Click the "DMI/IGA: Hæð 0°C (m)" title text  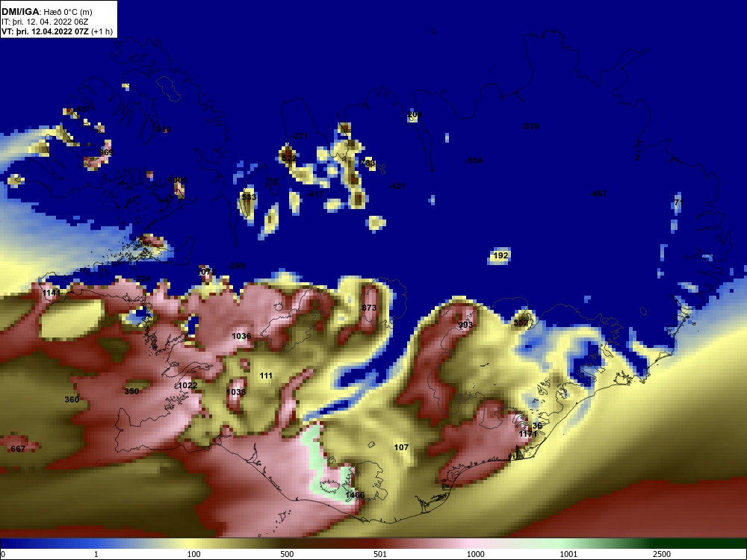(x=46, y=12)
